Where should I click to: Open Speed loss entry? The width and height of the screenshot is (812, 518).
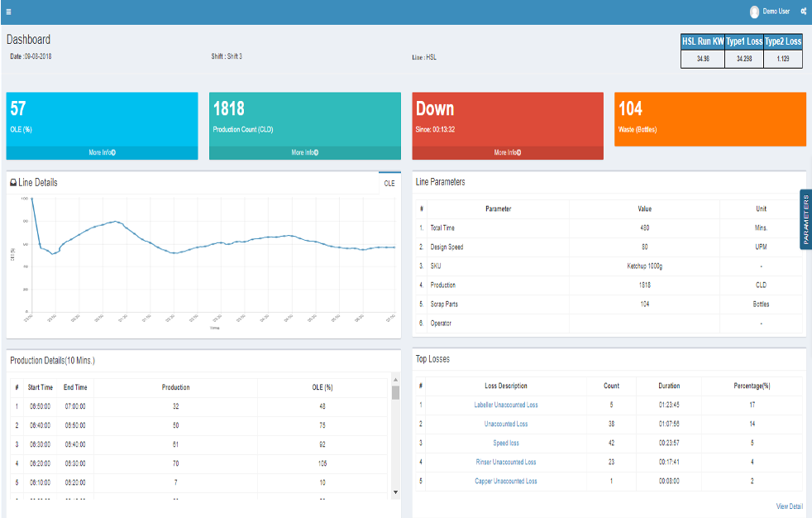(x=506, y=443)
